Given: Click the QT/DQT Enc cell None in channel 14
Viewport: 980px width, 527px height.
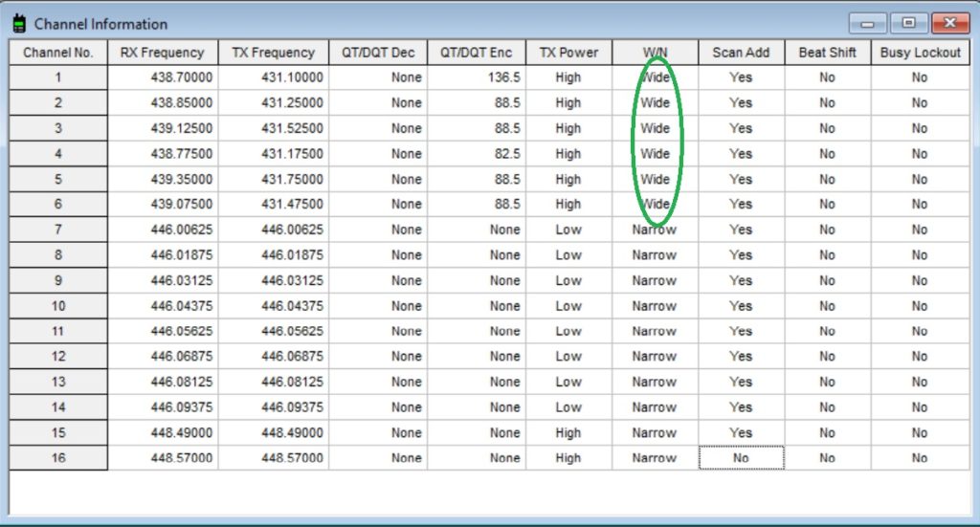Looking at the screenshot, I should click(x=477, y=407).
